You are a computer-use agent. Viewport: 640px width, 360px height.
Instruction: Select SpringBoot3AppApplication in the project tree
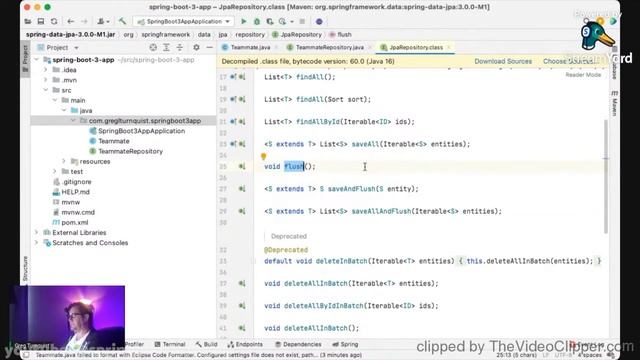pyautogui.click(x=141, y=131)
